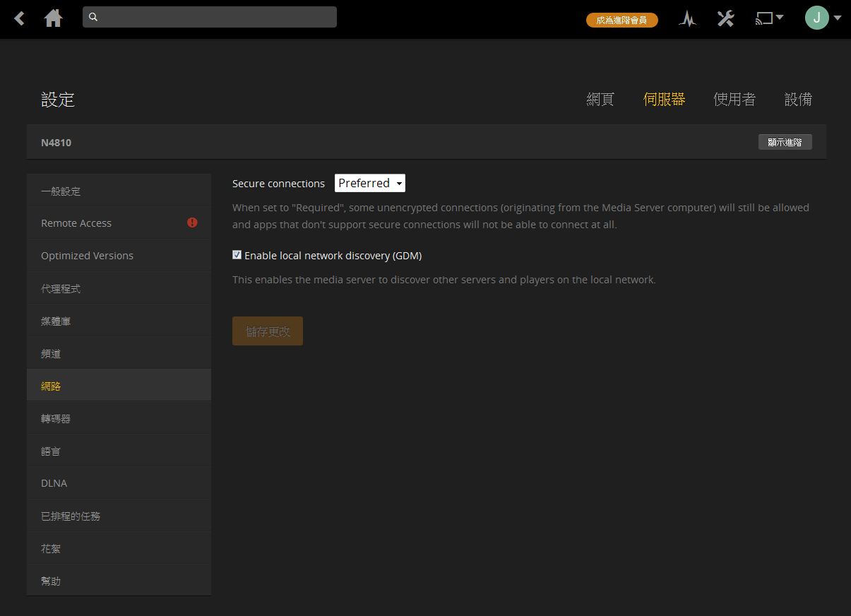
Task: Open the Plex home icon
Action: point(54,18)
